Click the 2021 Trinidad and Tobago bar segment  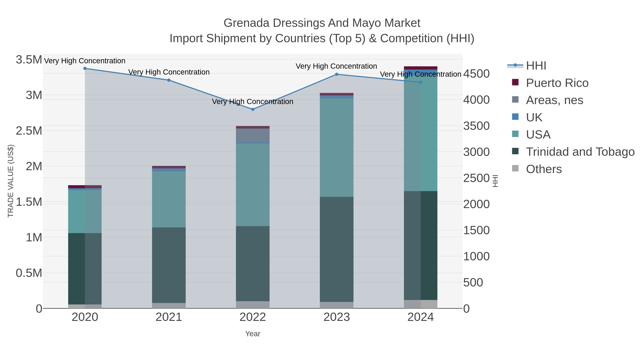click(x=169, y=265)
